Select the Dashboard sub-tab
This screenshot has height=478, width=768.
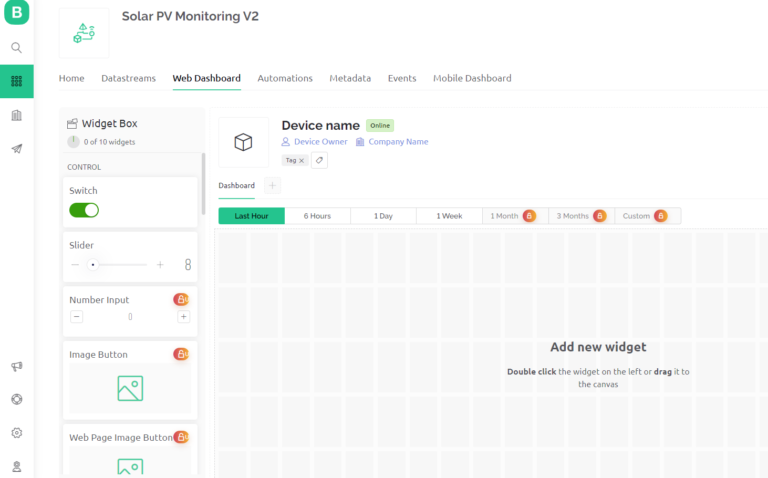(x=237, y=186)
